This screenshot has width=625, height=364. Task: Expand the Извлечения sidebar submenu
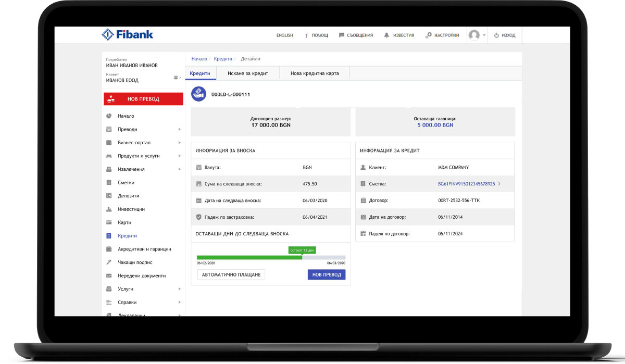pyautogui.click(x=179, y=169)
